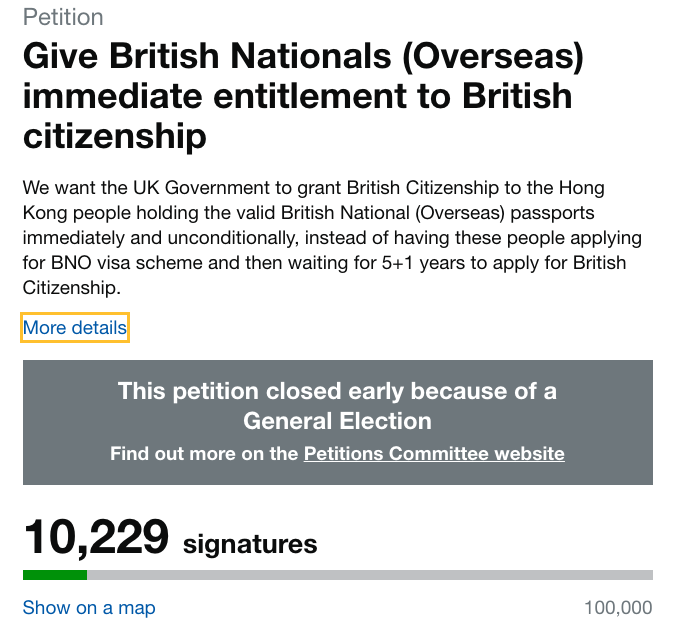Open the Show on a map link
The width and height of the screenshot is (689, 637).
tap(89, 607)
